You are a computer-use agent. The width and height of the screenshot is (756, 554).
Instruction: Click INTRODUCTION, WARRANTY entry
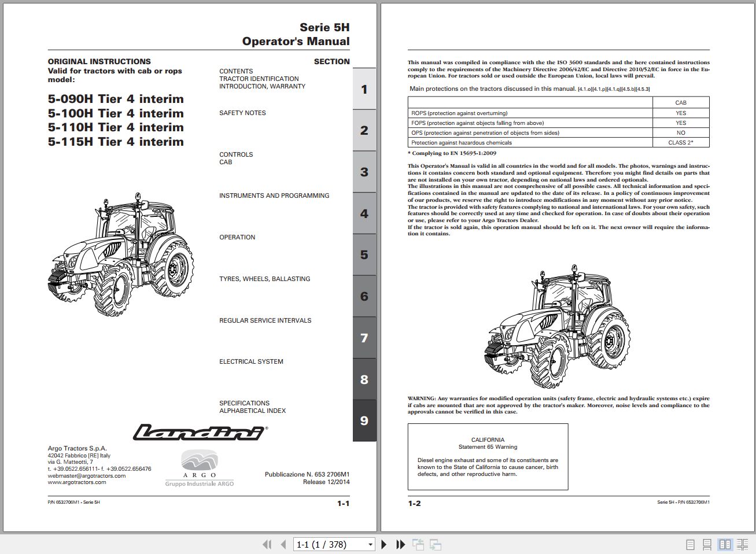point(262,86)
